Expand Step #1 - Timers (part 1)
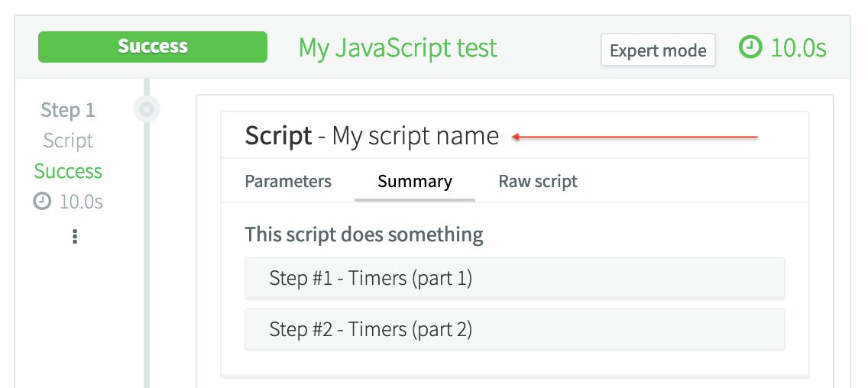 (x=514, y=278)
